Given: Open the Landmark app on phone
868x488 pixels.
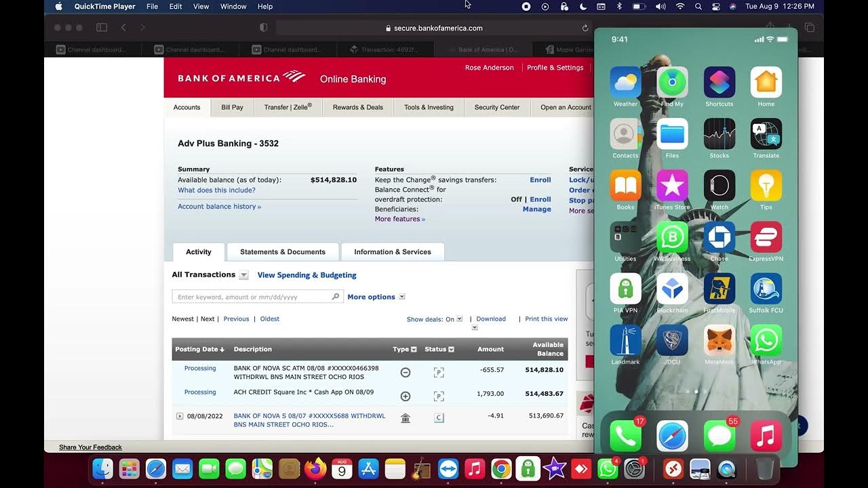Looking at the screenshot, I should 625,340.
